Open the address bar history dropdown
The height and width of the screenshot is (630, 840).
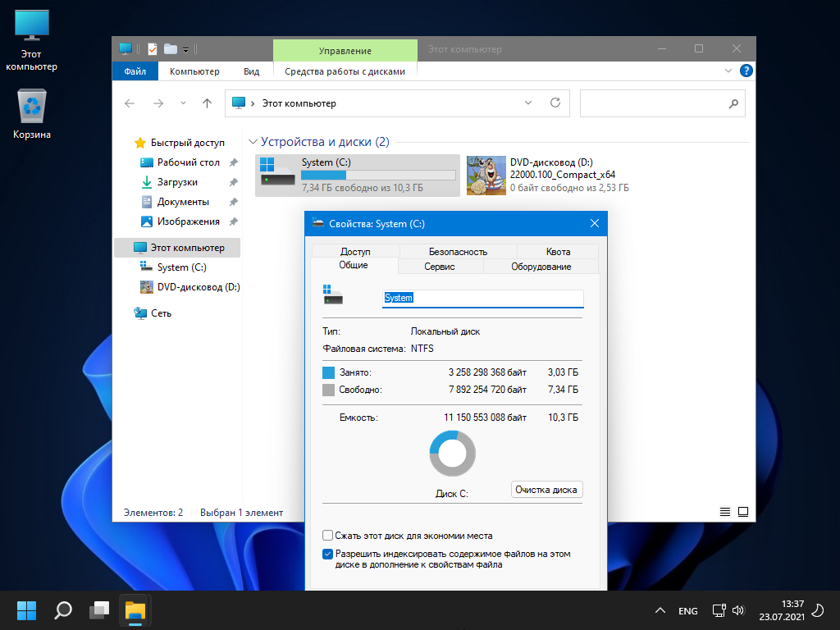pyautogui.click(x=527, y=103)
